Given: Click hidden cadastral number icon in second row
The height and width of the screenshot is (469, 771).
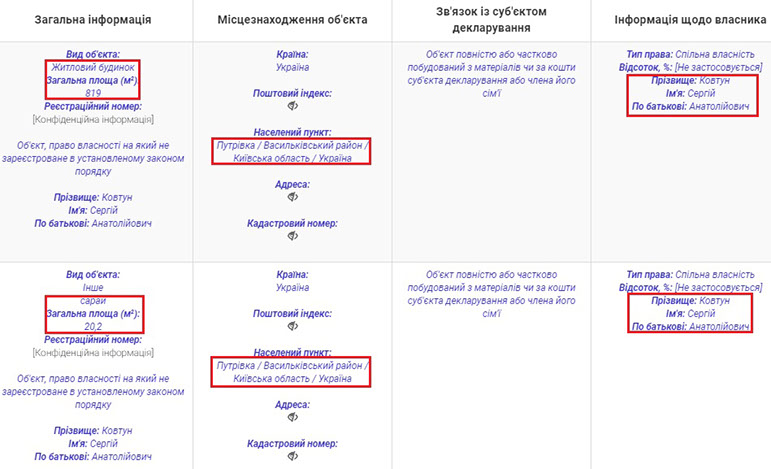Looking at the screenshot, I should click(x=292, y=457).
